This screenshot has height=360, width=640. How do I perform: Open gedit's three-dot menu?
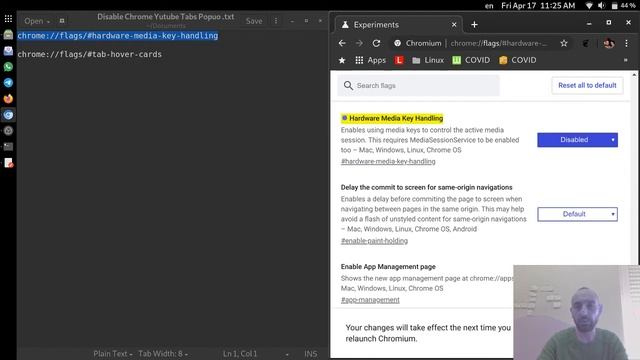[276, 20]
